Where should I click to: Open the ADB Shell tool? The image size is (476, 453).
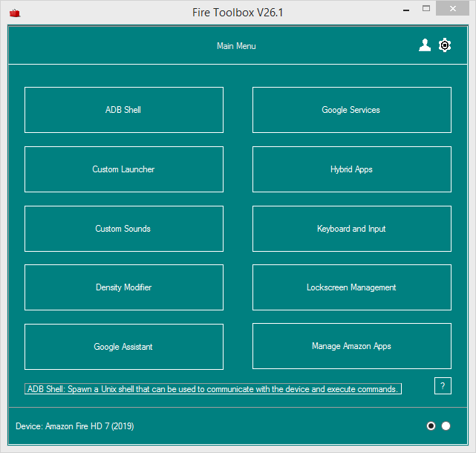(x=124, y=110)
